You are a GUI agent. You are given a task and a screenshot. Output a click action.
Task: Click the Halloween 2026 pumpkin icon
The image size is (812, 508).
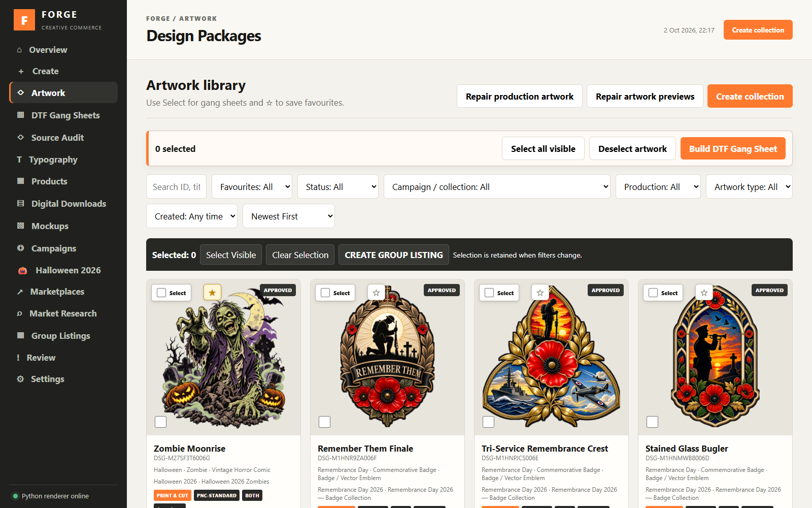coord(23,270)
